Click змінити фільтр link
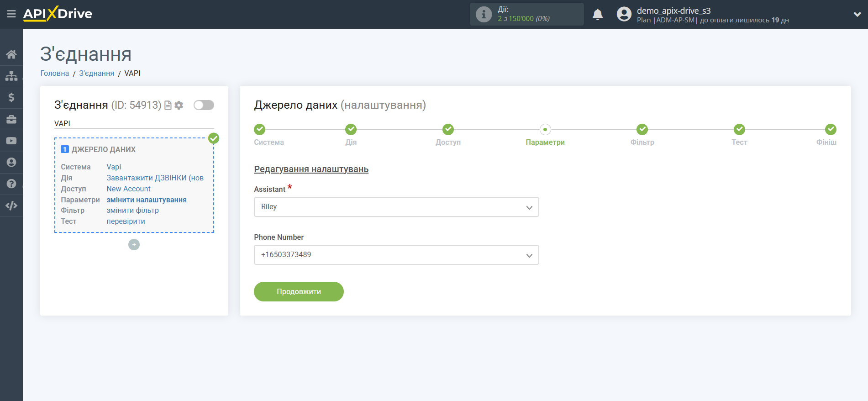The width and height of the screenshot is (868, 401). (x=132, y=211)
